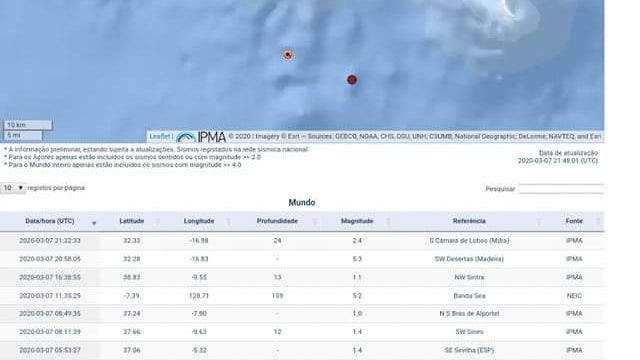Click depth value 13 in NW Sintra row

tap(277, 277)
